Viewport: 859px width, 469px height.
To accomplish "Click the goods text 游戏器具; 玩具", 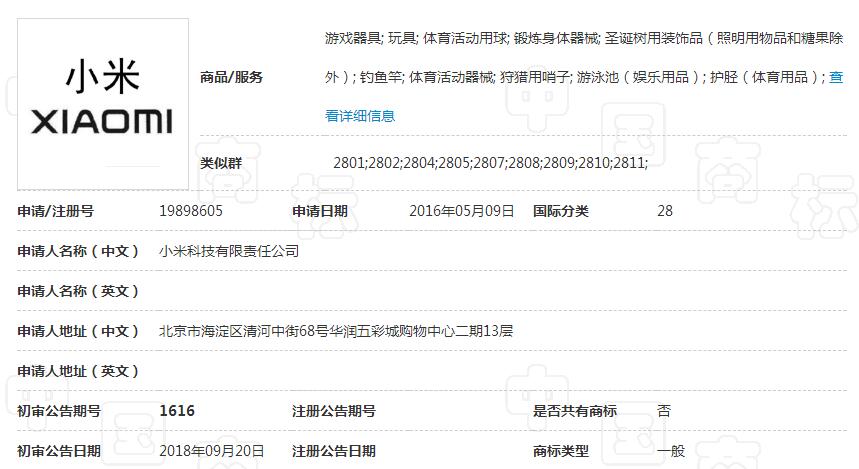I will coord(371,38).
